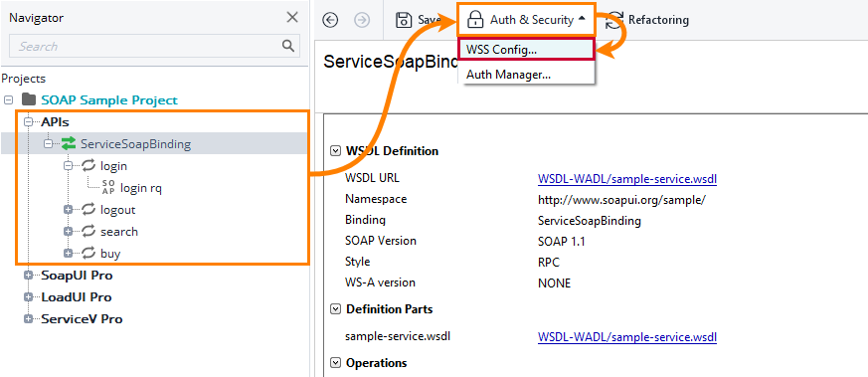Go forward with the right arrow button

click(x=362, y=21)
